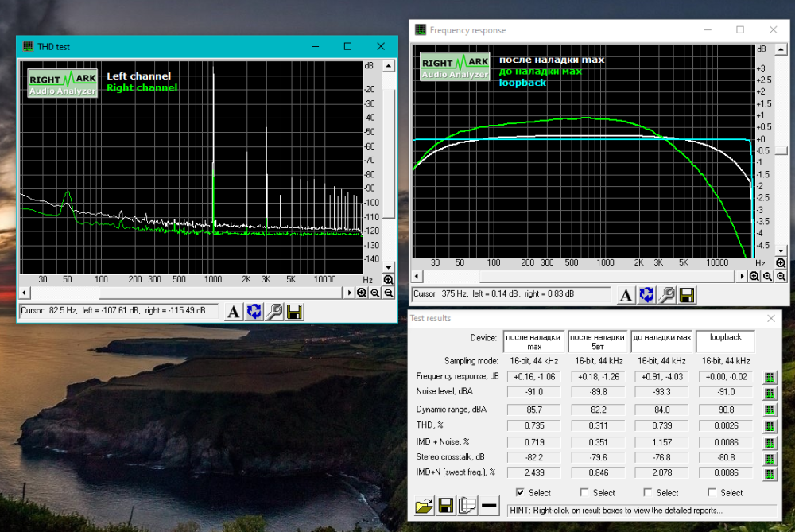The image size is (795, 532).
Task: Uncheck Select under 'после наладки max' column
Action: point(520,493)
